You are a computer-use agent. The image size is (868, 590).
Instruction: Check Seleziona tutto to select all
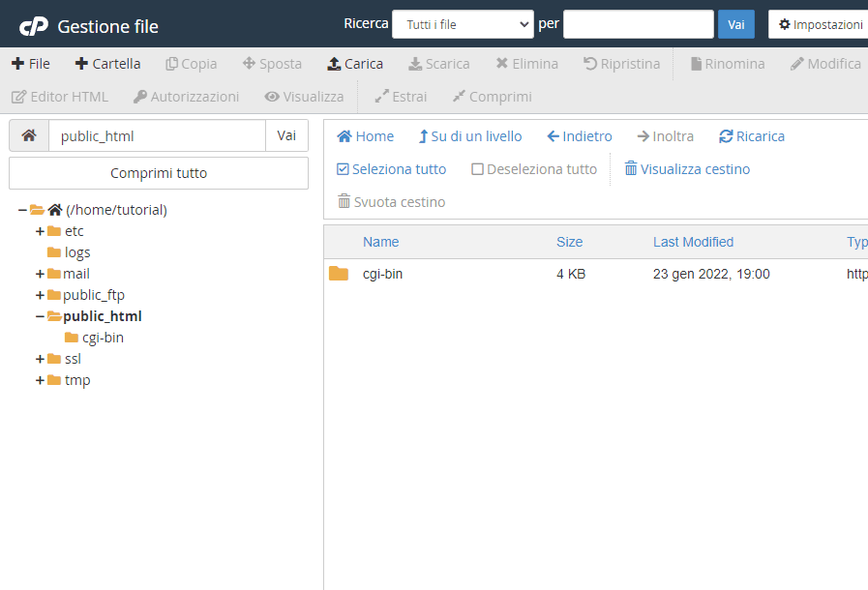(x=391, y=169)
